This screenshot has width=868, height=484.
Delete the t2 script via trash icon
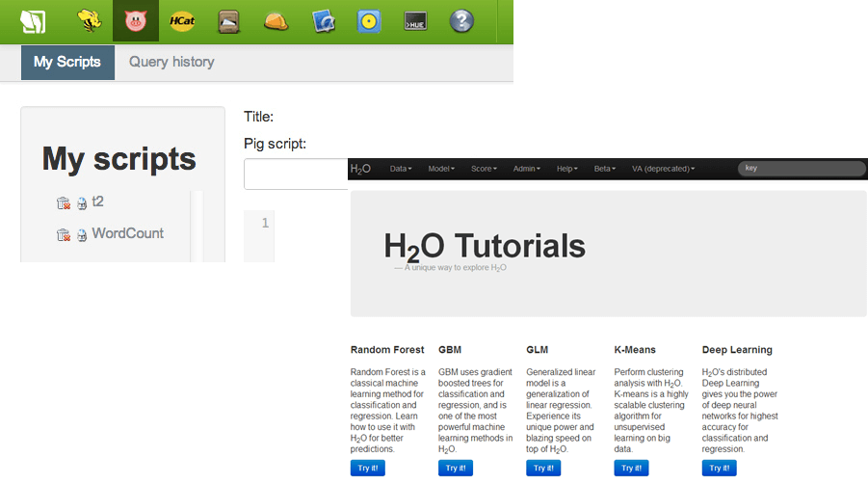[64, 203]
